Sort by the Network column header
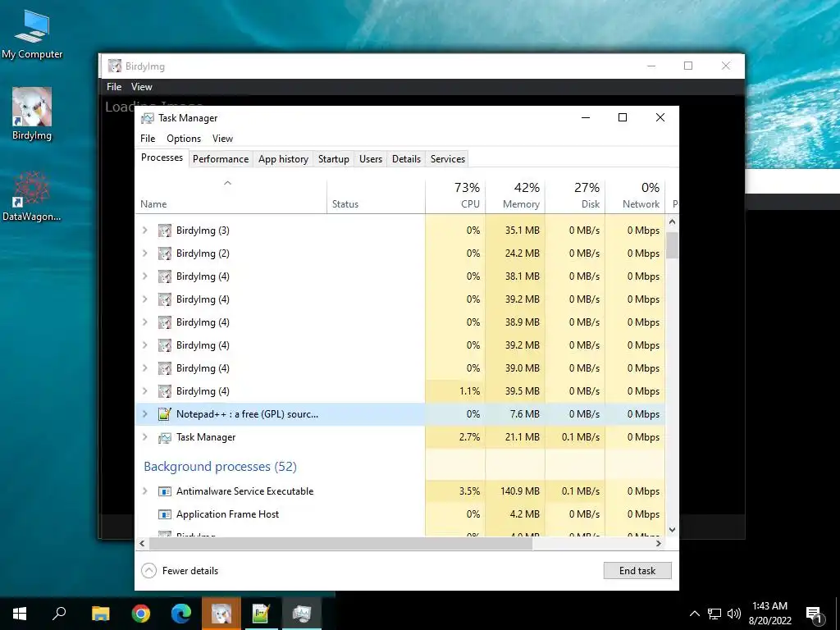The height and width of the screenshot is (630, 840). [x=636, y=195]
